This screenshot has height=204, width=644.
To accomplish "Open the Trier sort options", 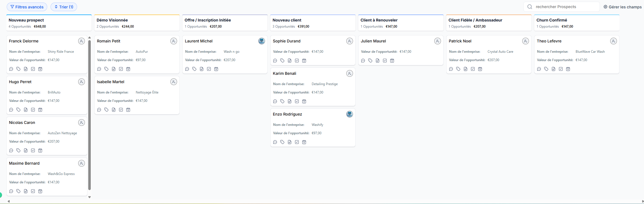I will pyautogui.click(x=64, y=7).
